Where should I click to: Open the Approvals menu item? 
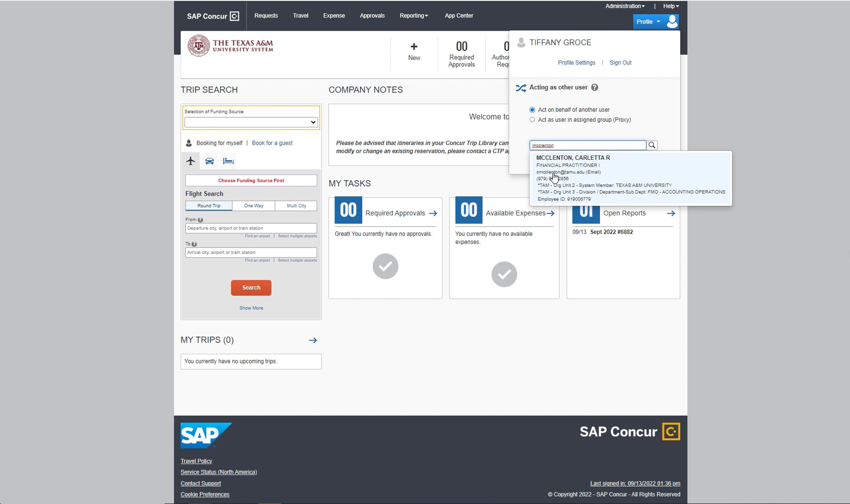372,16
